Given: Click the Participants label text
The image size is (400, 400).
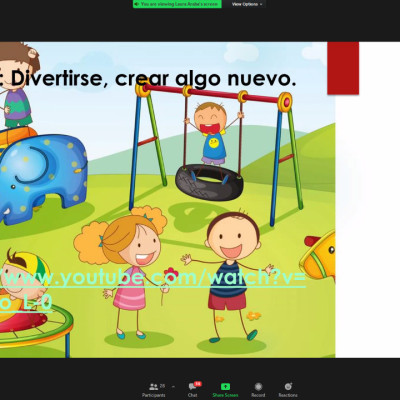Looking at the screenshot, I should (154, 395).
